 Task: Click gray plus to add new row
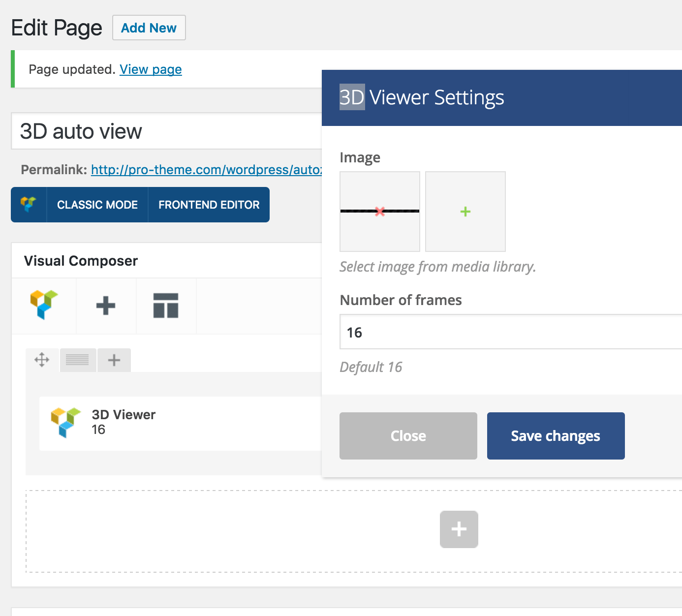point(459,529)
